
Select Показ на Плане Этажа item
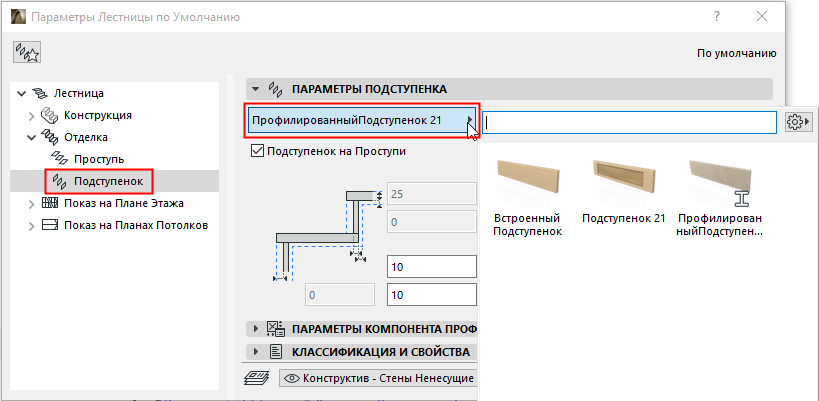pos(124,203)
